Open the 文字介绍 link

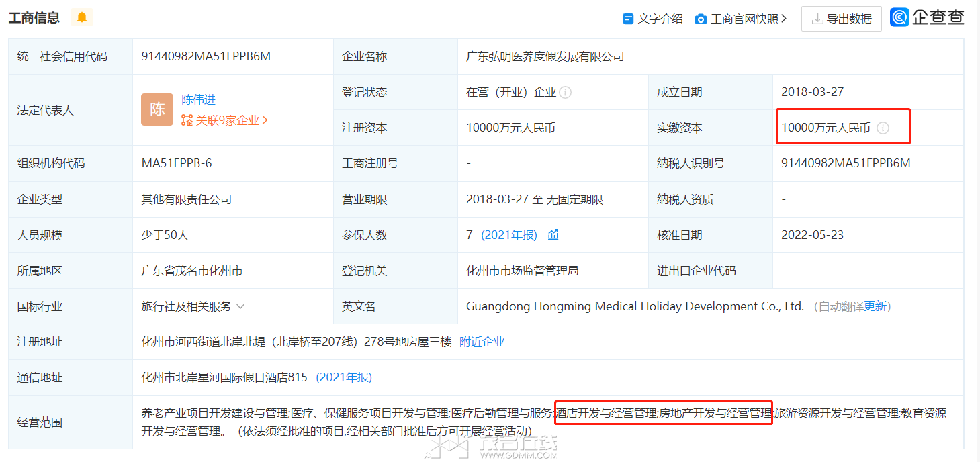point(660,19)
